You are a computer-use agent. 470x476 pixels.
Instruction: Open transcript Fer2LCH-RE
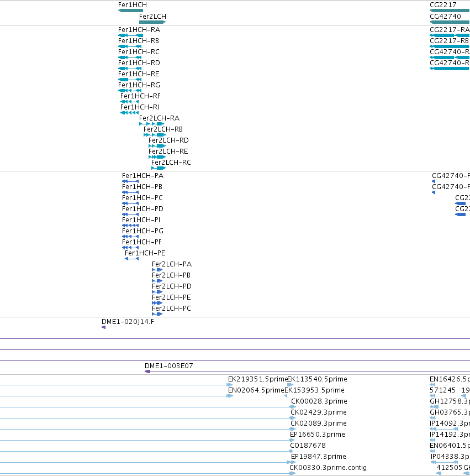tap(168, 151)
